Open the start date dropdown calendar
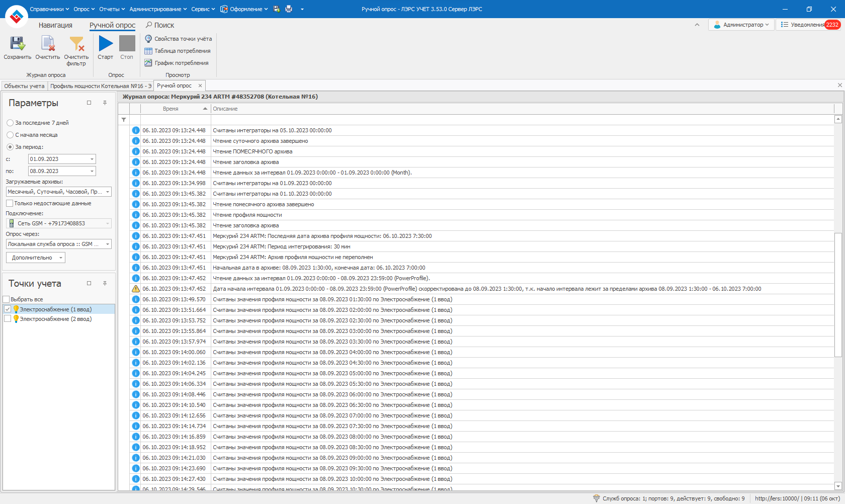Viewport: 845px width, 504px height. coord(92,159)
